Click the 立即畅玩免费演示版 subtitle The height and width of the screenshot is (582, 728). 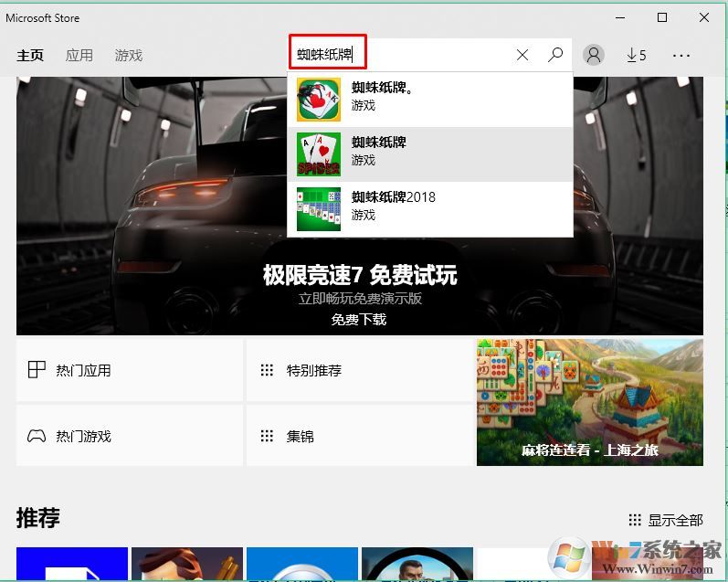pyautogui.click(x=360, y=298)
